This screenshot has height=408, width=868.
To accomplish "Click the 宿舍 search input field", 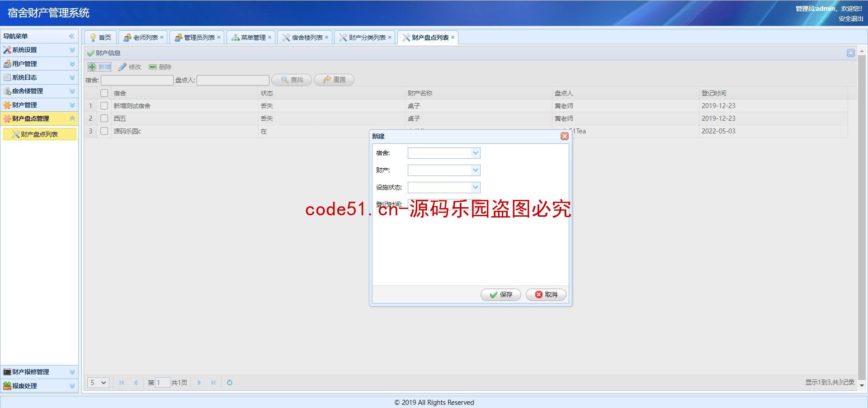I will [137, 80].
